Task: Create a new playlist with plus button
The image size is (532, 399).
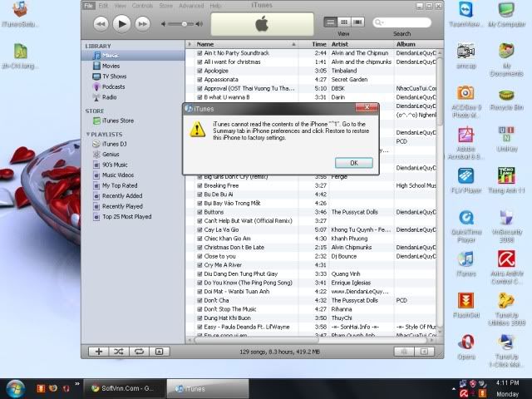Action: (x=98, y=352)
